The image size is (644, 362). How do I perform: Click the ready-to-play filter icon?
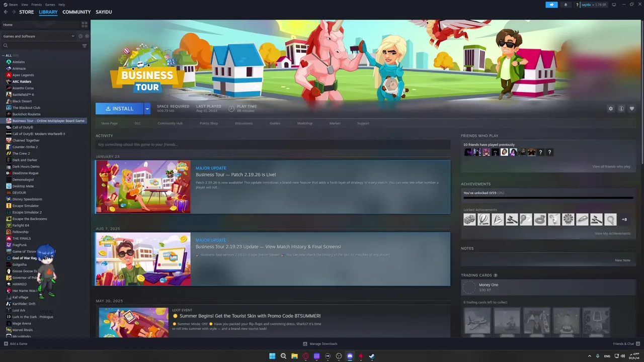click(87, 36)
